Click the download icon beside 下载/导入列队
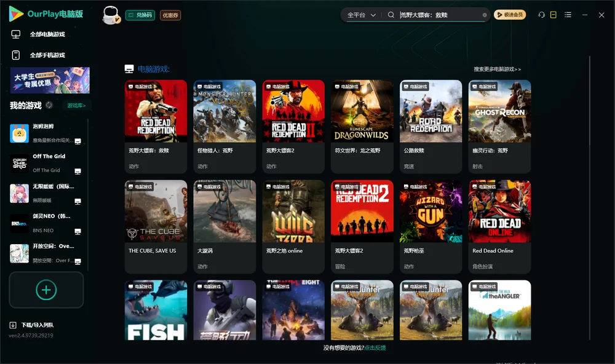 point(13,325)
